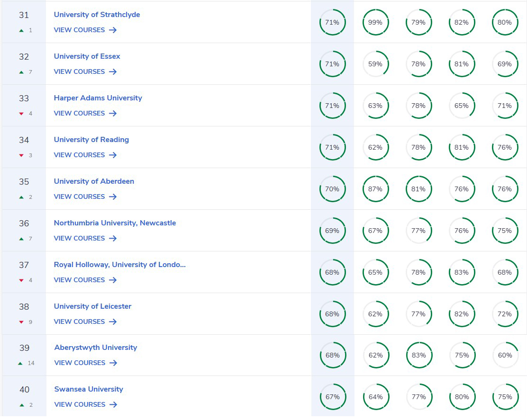The image size is (527, 420).
Task: Click the rank number 35 cell
Action: (x=24, y=182)
